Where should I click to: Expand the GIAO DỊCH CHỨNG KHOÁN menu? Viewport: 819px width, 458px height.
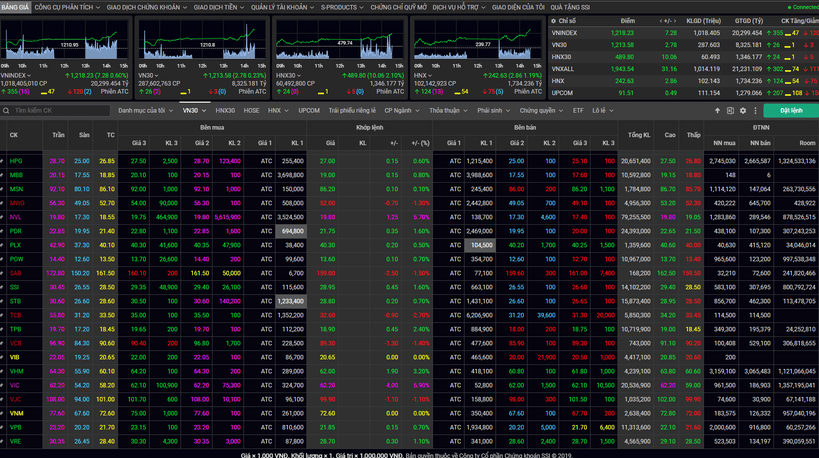click(147, 7)
